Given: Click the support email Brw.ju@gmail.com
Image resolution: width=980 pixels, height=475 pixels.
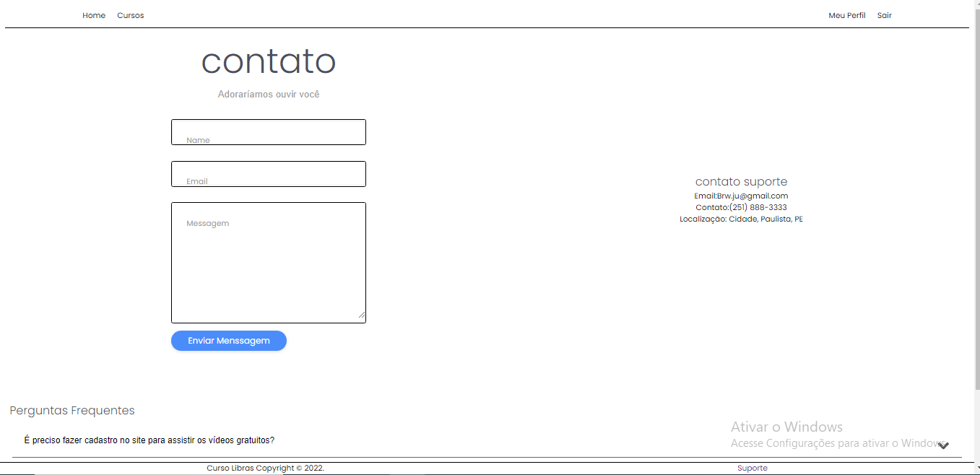Looking at the screenshot, I should (741, 196).
